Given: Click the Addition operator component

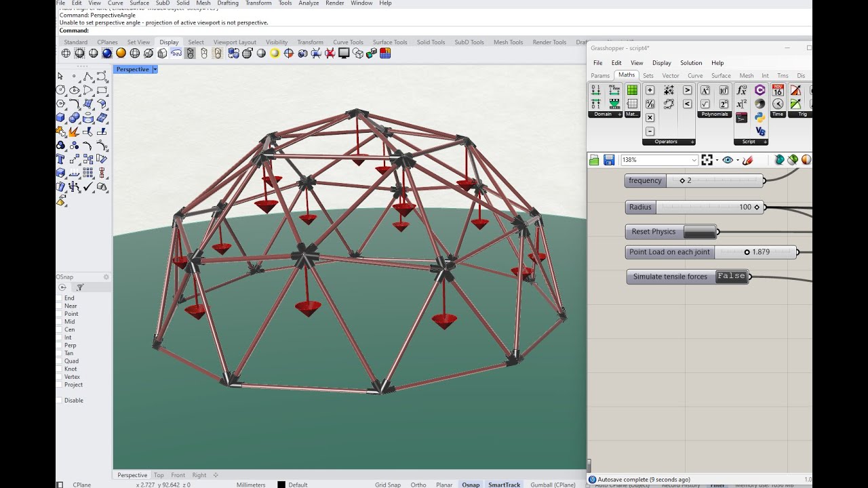Looking at the screenshot, I should coord(650,90).
